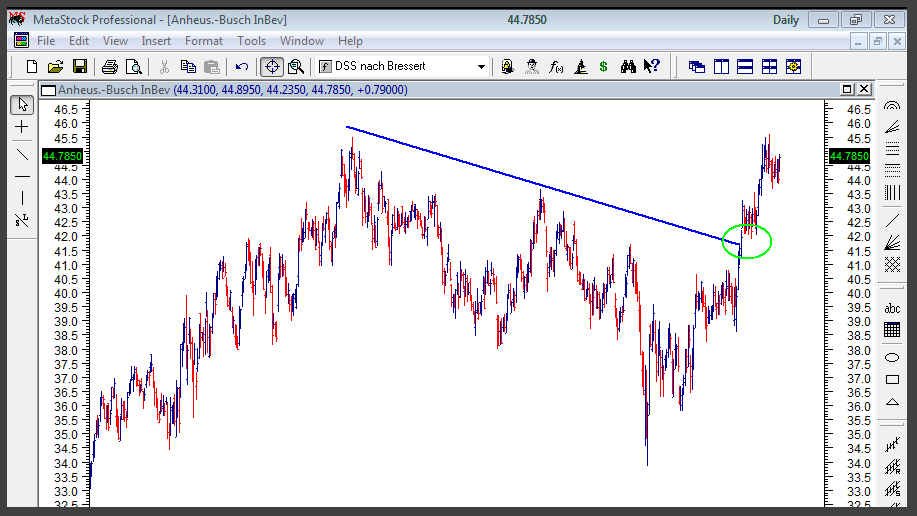The image size is (917, 516).
Task: Select the arrow pointer tool
Action: 22,105
